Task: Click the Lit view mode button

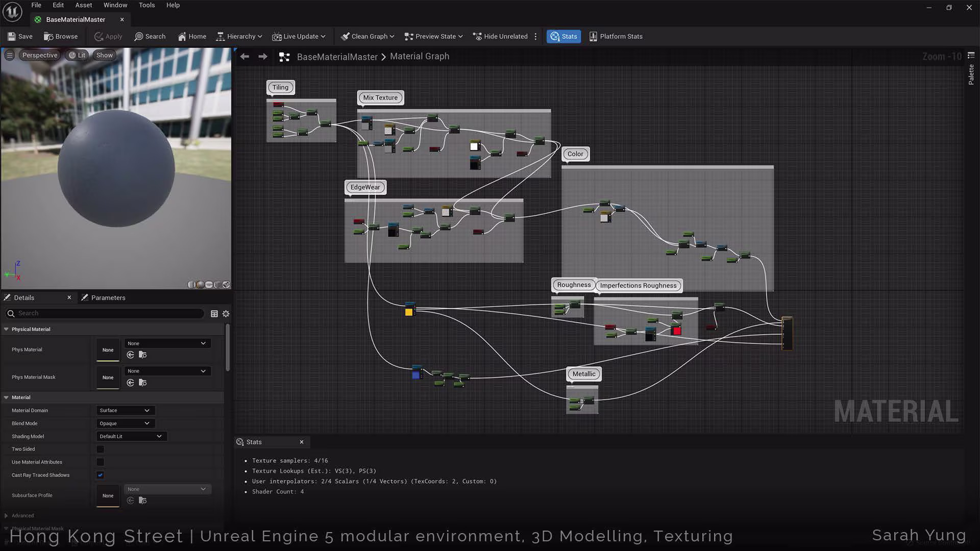Action: coord(78,55)
